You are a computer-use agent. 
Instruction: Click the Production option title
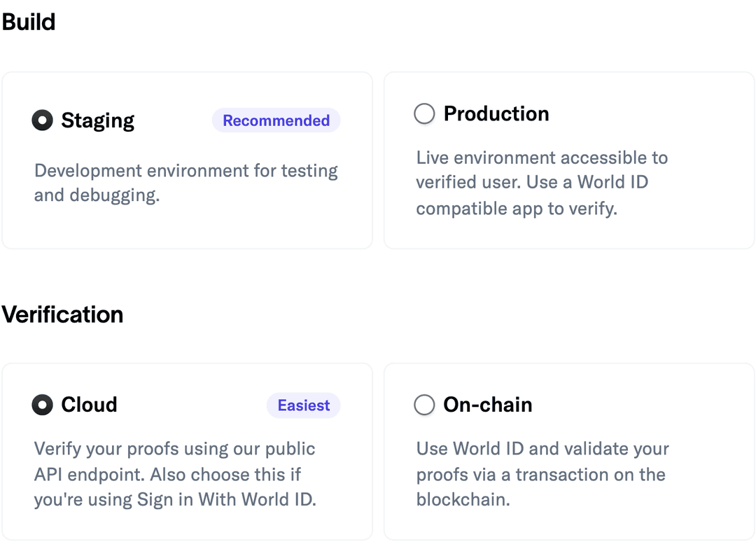[x=496, y=114]
